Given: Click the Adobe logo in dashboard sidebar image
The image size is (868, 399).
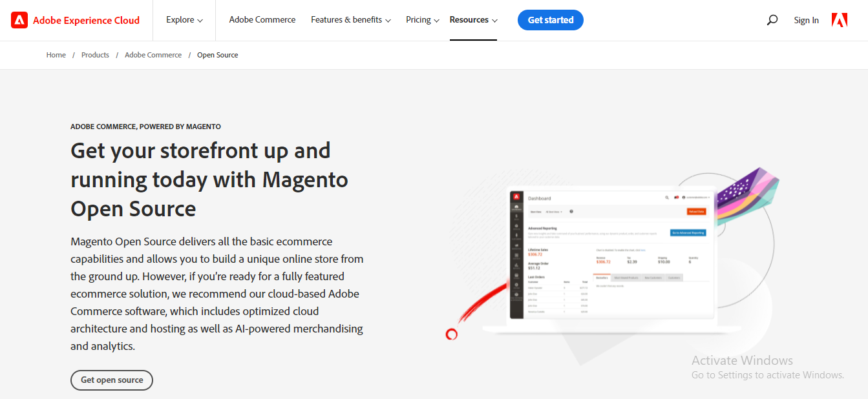Looking at the screenshot, I should pos(516,196).
